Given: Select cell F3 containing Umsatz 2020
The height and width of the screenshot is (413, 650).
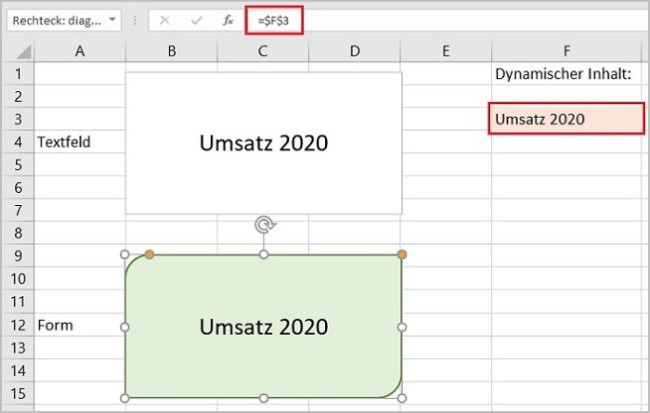Looking at the screenshot, I should tap(567, 119).
